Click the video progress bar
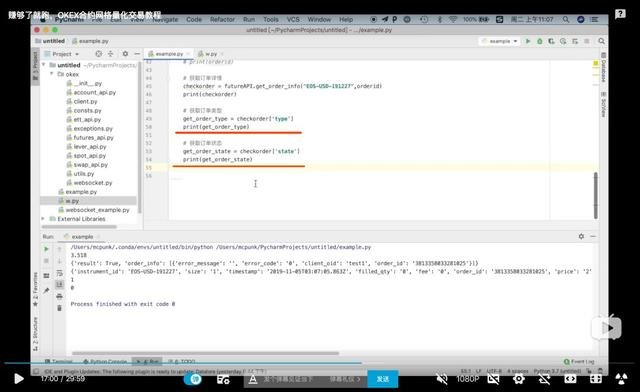The image size is (640, 392). pos(320,362)
